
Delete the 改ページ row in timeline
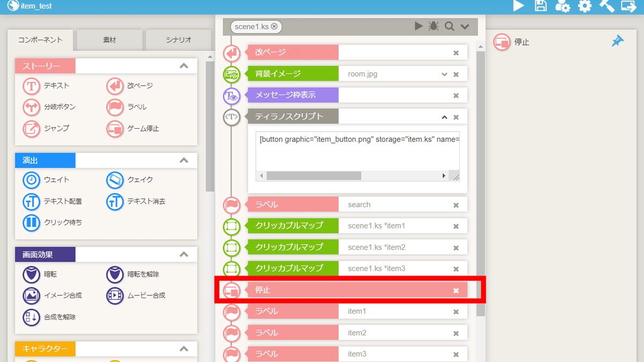pos(456,53)
